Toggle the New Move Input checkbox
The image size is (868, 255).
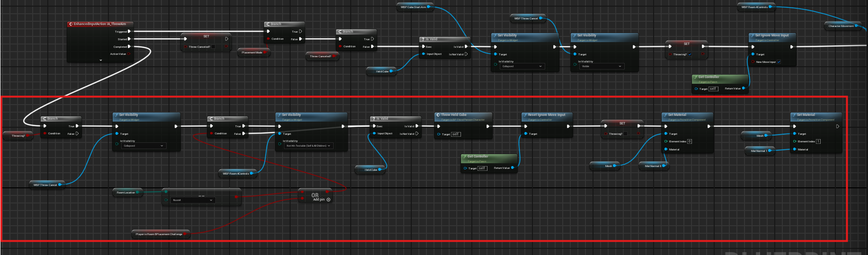779,62
